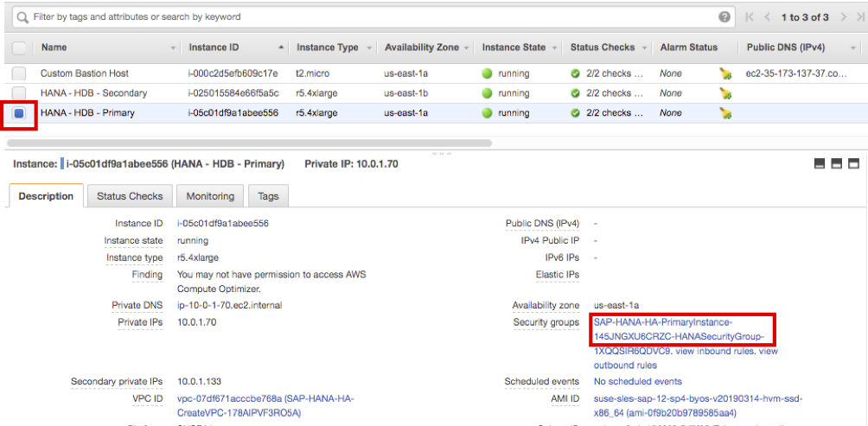
Task: Click the create alarm icon for Custom Bastion Host
Action: click(725, 73)
